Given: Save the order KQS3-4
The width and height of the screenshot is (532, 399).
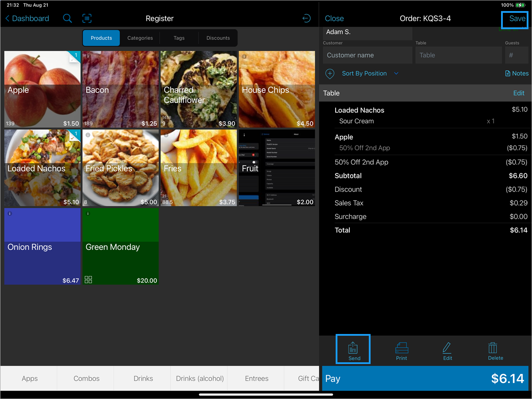Looking at the screenshot, I should tap(517, 18).
